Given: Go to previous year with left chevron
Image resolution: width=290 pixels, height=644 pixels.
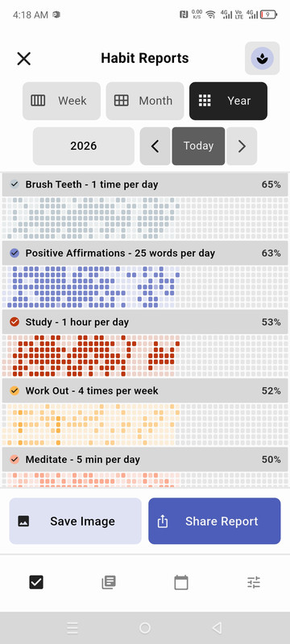Looking at the screenshot, I should (x=155, y=146).
